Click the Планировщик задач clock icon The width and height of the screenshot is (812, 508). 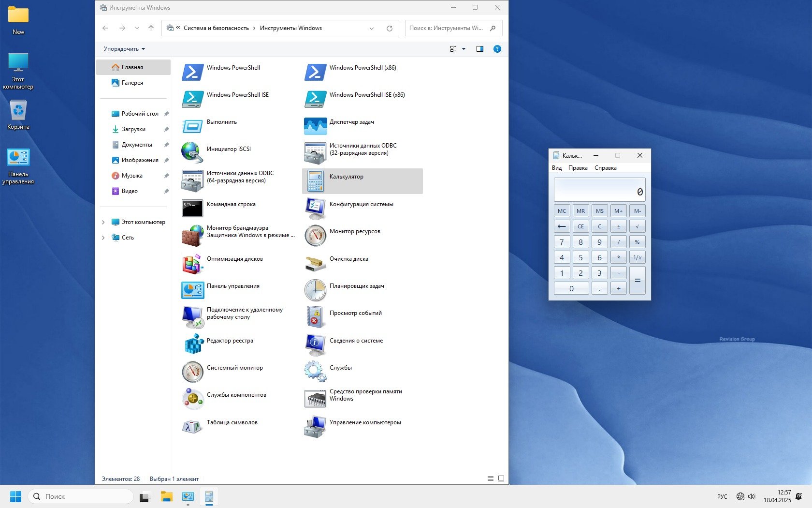315,290
